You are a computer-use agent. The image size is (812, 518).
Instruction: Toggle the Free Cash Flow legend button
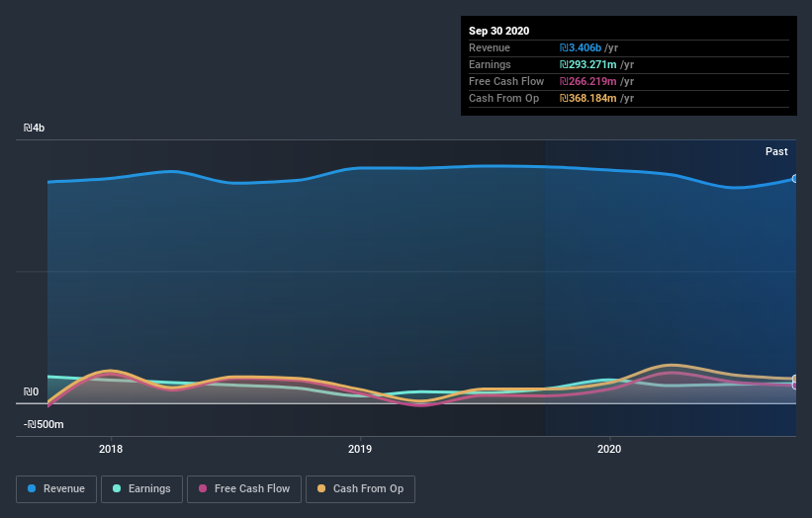tap(244, 489)
